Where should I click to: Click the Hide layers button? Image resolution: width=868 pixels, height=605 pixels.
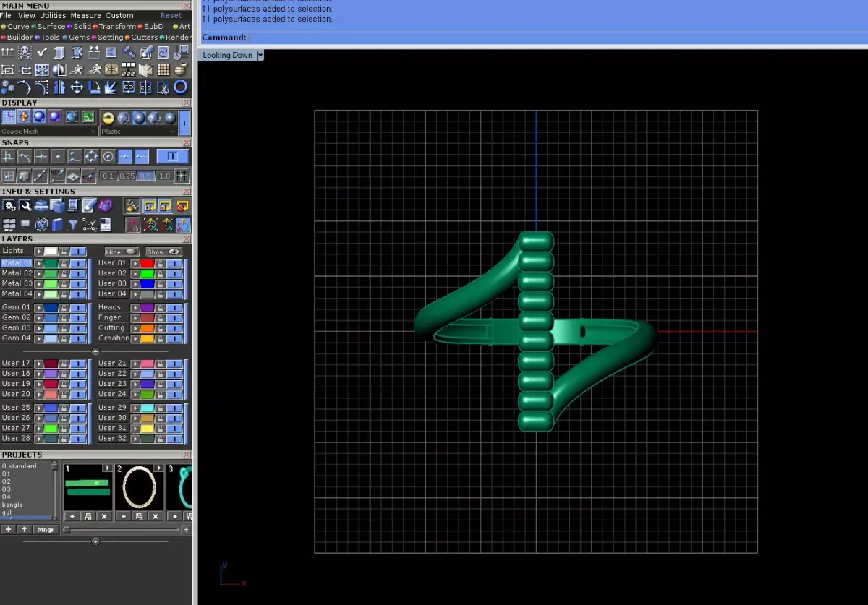(x=121, y=252)
